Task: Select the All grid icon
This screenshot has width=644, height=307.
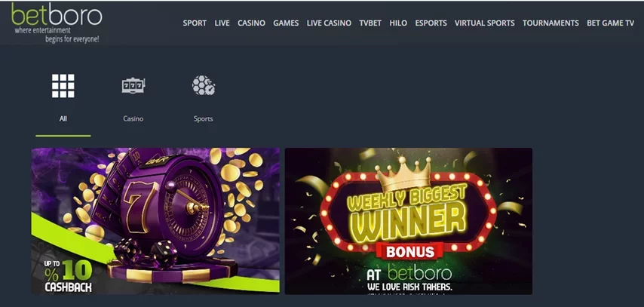Action: (63, 86)
